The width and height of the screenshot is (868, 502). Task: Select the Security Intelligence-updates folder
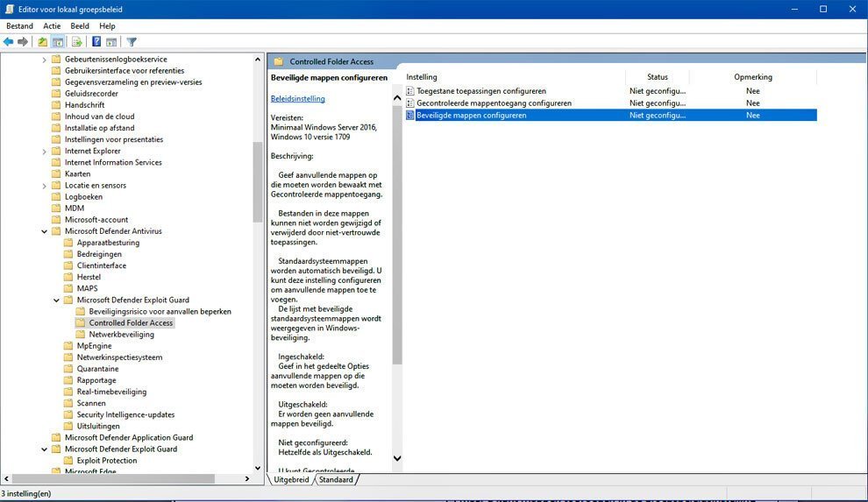tap(125, 414)
